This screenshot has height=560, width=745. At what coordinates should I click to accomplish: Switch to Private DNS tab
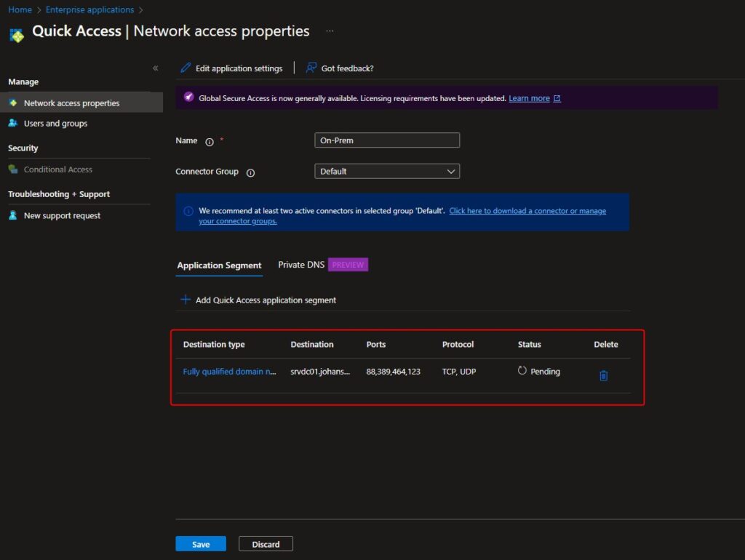(x=301, y=265)
